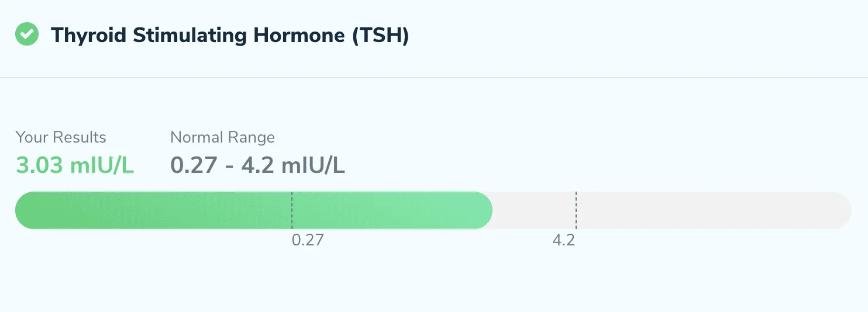
Task: Click the Your Results label
Action: tap(61, 138)
